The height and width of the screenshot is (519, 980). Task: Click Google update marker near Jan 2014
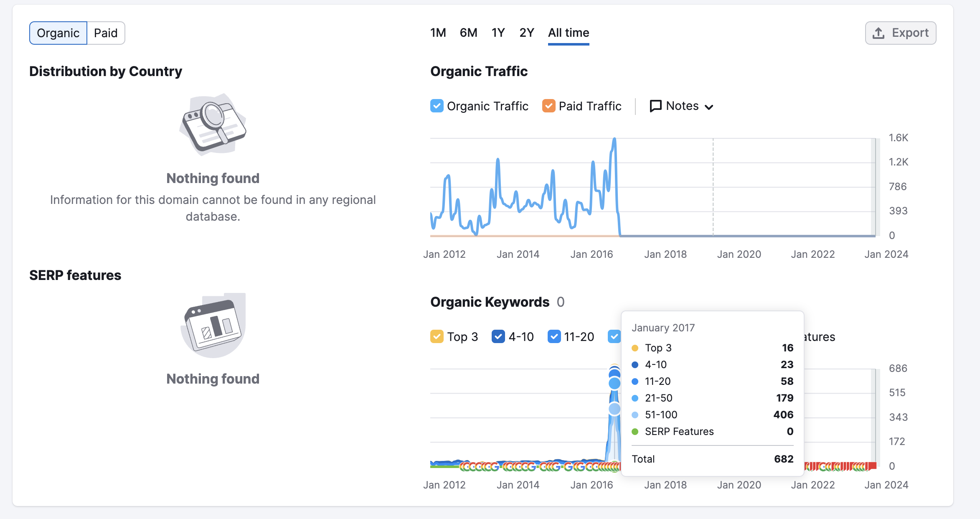click(517, 466)
